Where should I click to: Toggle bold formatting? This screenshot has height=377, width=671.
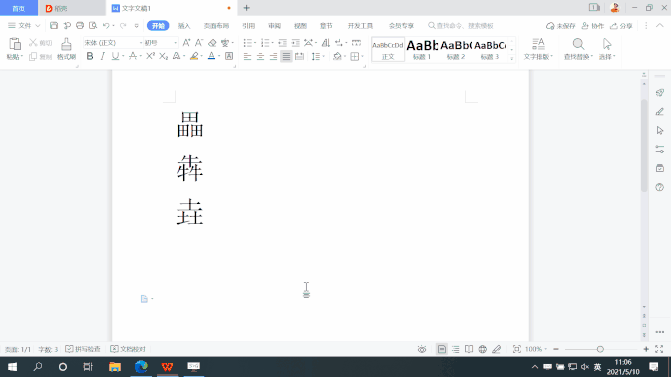pyautogui.click(x=90, y=56)
